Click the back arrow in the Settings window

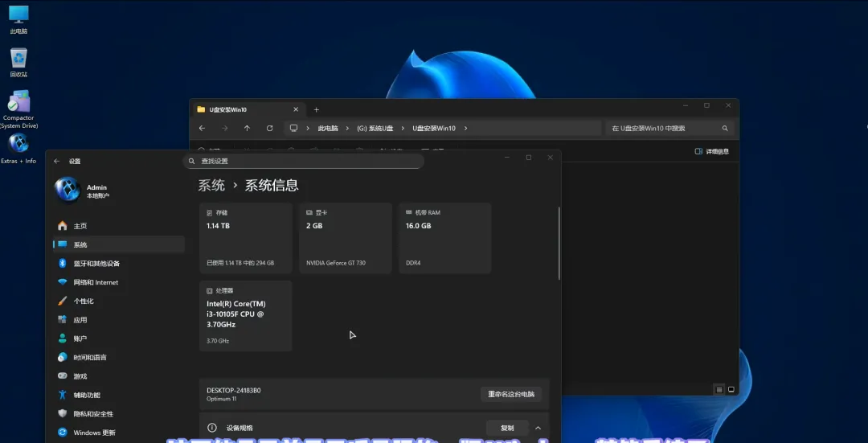point(56,161)
